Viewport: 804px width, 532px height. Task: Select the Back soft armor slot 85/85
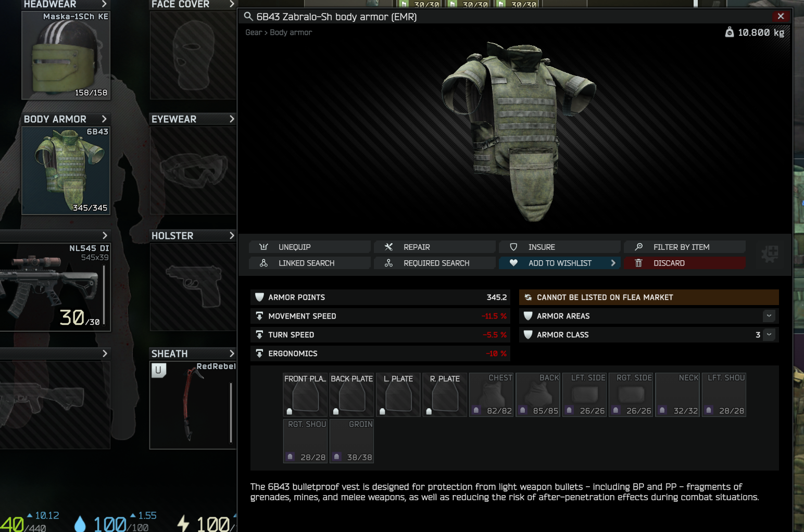[538, 395]
